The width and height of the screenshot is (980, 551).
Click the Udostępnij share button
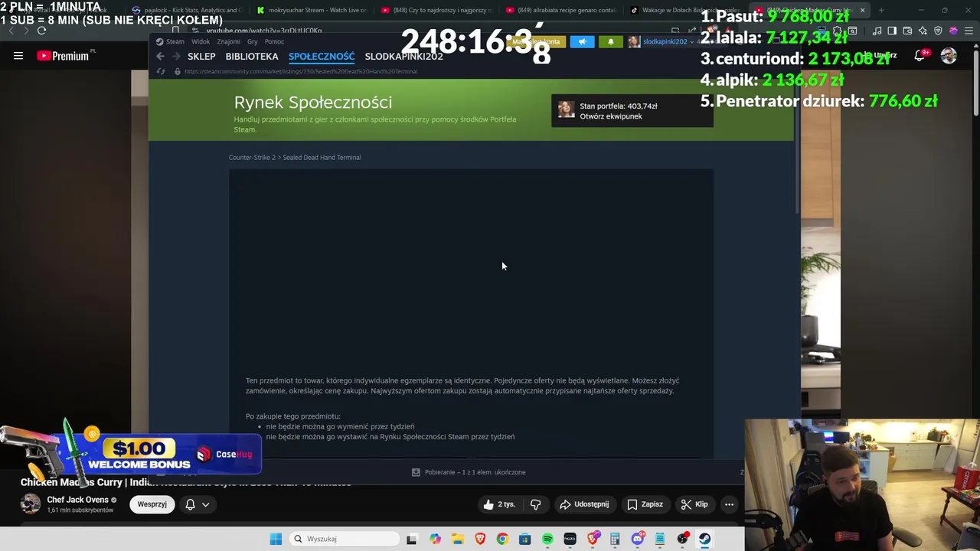click(584, 504)
